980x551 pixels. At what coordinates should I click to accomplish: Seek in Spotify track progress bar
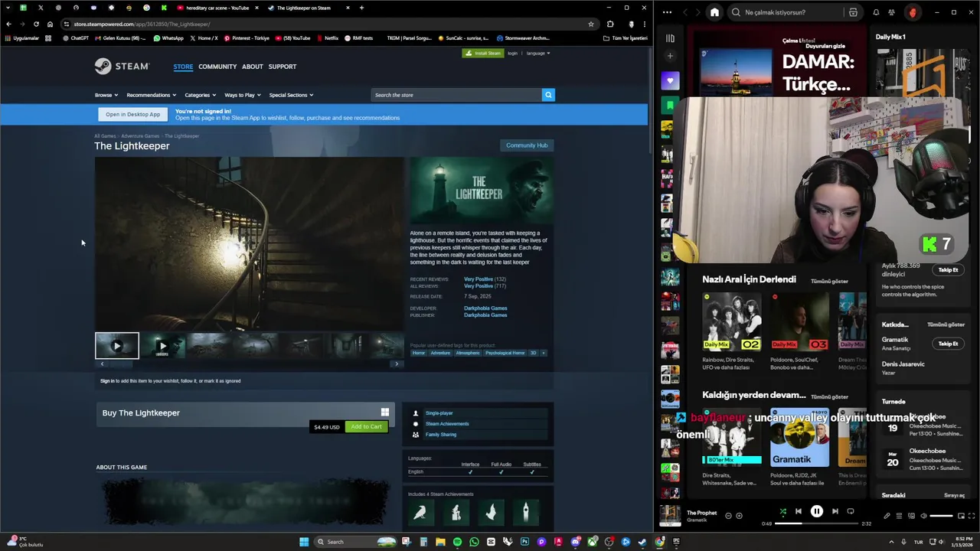click(816, 523)
